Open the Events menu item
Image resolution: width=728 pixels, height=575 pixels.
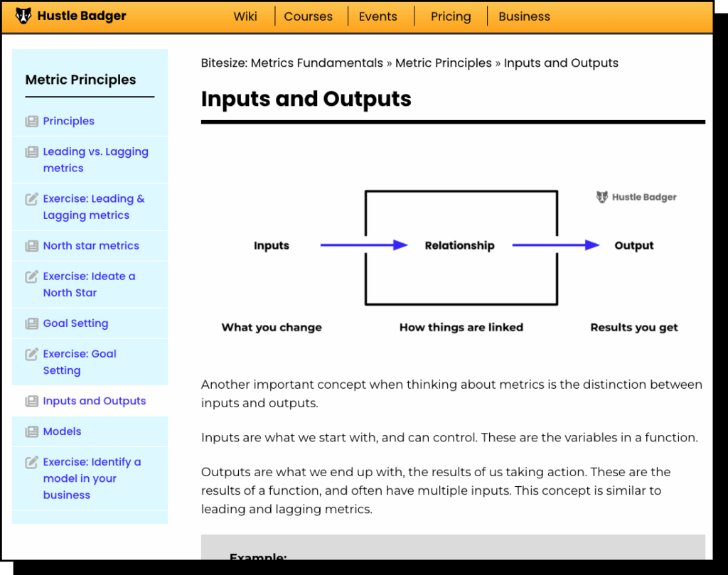click(x=378, y=16)
